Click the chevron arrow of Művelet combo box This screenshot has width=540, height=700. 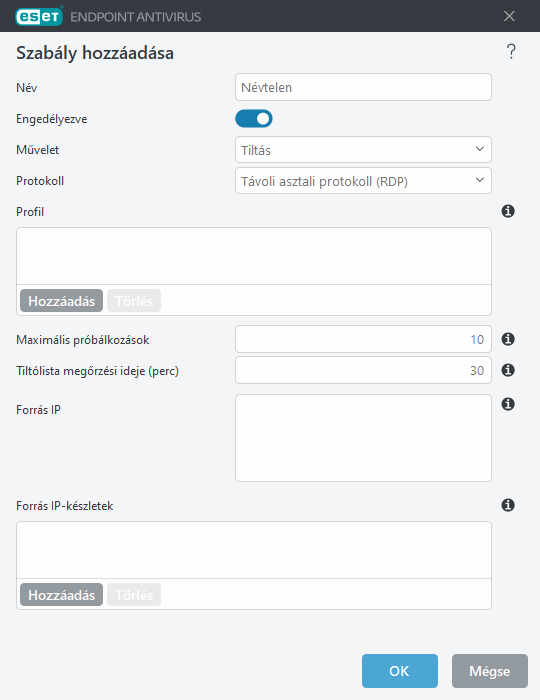pos(480,149)
